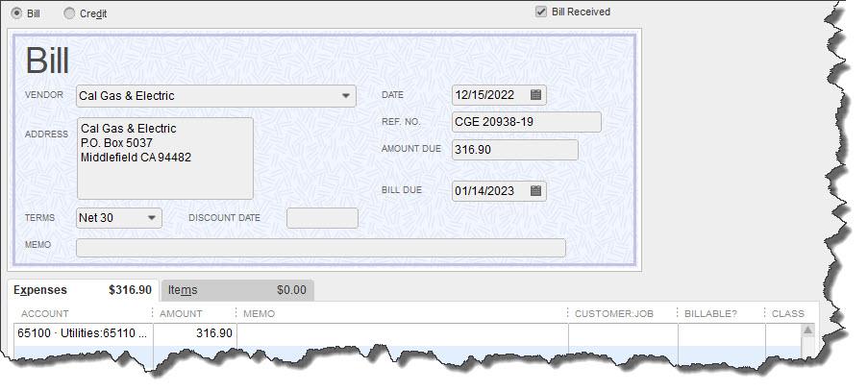This screenshot has width=868, height=391.
Task: Click the Amount Due field 316.90
Action: pyautogui.click(x=515, y=149)
